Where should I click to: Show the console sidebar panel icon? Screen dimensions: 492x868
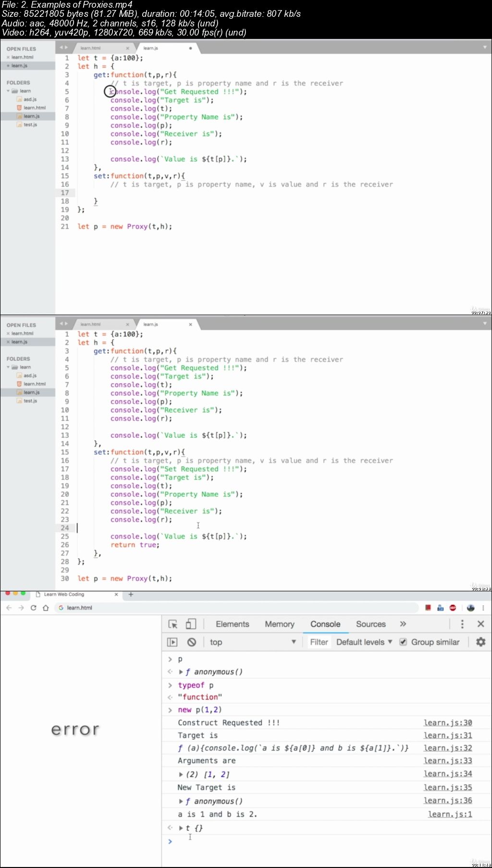coord(172,642)
